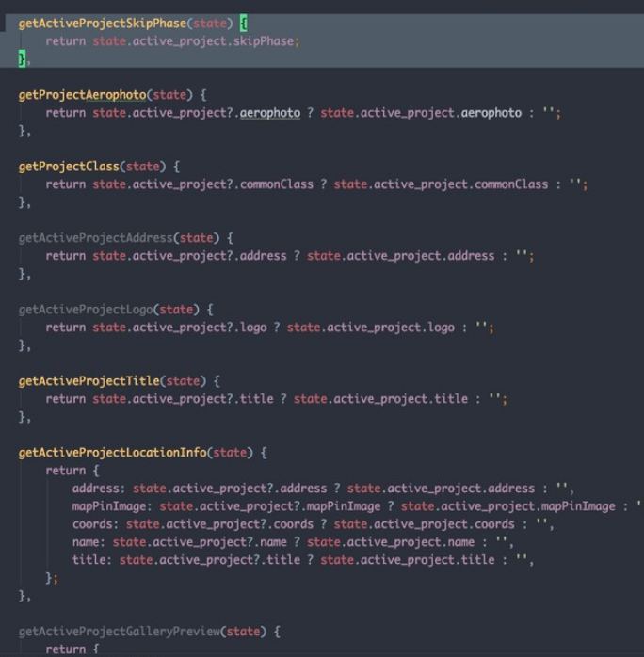Click the greyed getActiveProjectLogo function name
Viewport: 644px width, 657px height.
point(86,310)
